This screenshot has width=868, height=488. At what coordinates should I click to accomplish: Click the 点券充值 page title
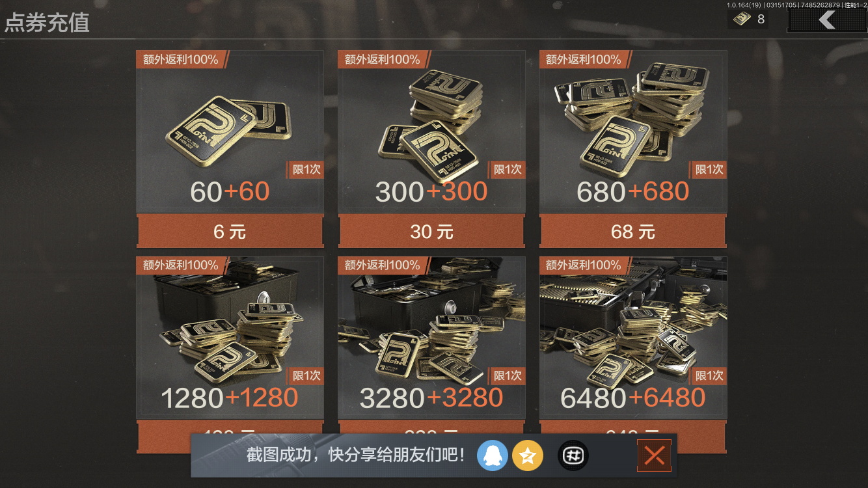(47, 23)
